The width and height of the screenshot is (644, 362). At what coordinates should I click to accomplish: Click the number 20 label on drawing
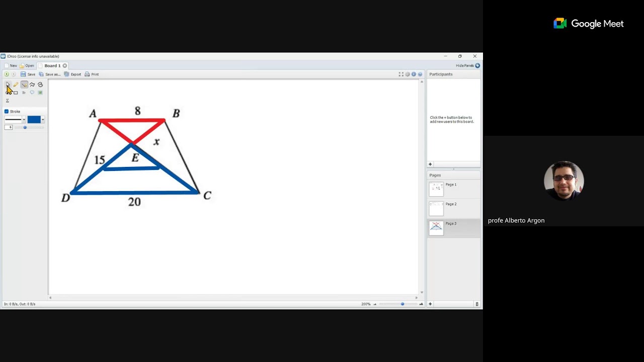[x=134, y=202]
